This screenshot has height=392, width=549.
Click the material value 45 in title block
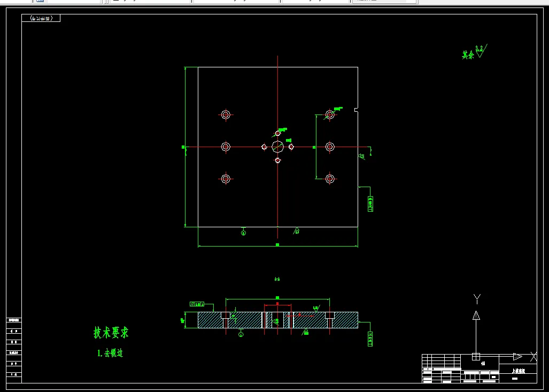(x=483, y=364)
